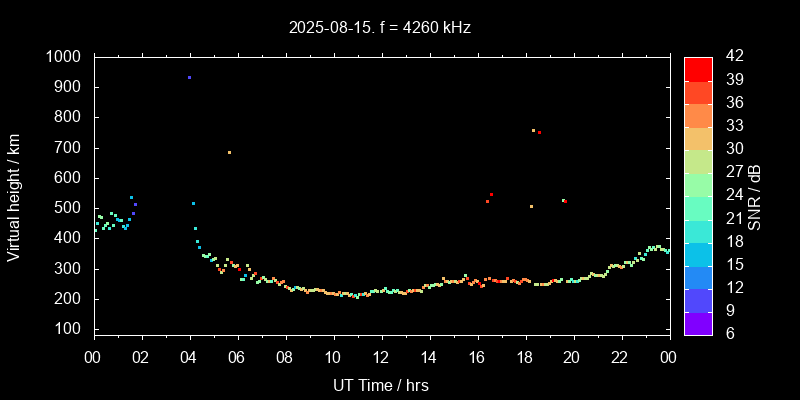The height and width of the screenshot is (400, 800).
Task: Click the 'Virtual height / km' axis label
Action: (14, 197)
